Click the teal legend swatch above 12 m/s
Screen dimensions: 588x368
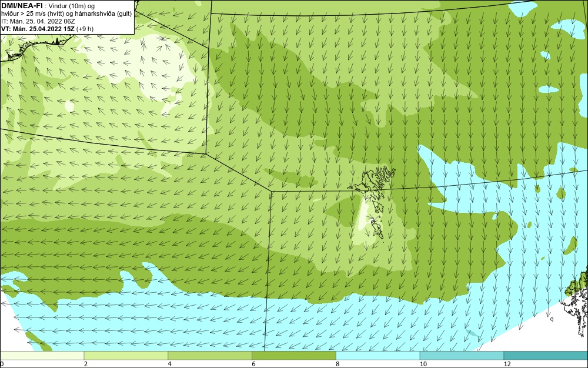546,356
